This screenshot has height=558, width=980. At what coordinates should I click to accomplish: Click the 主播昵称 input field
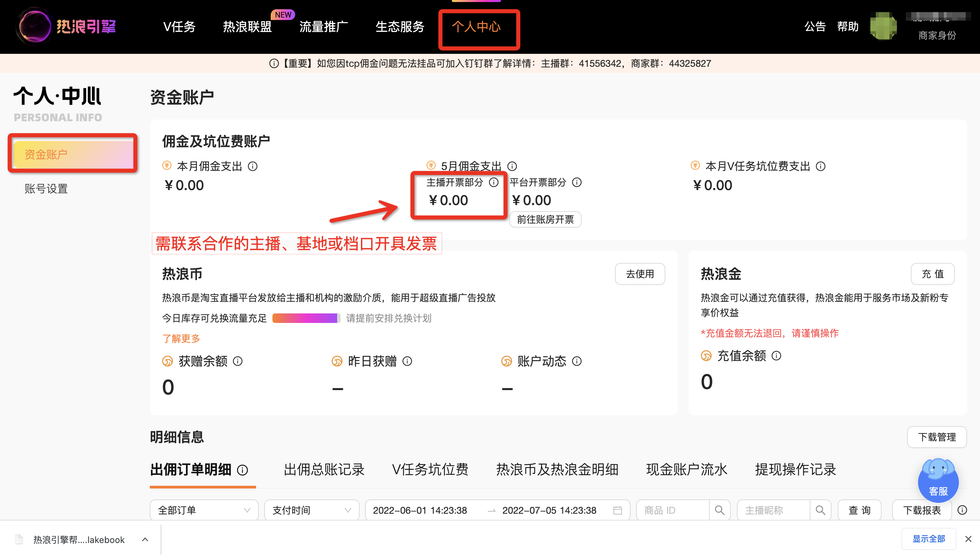click(x=774, y=510)
